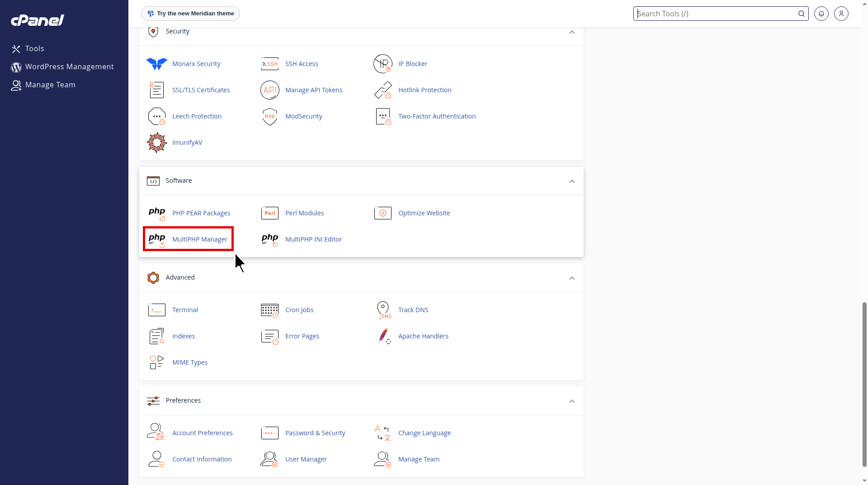Viewport: 868px width, 485px height.
Task: Open Optimize Website icon
Action: tap(383, 213)
